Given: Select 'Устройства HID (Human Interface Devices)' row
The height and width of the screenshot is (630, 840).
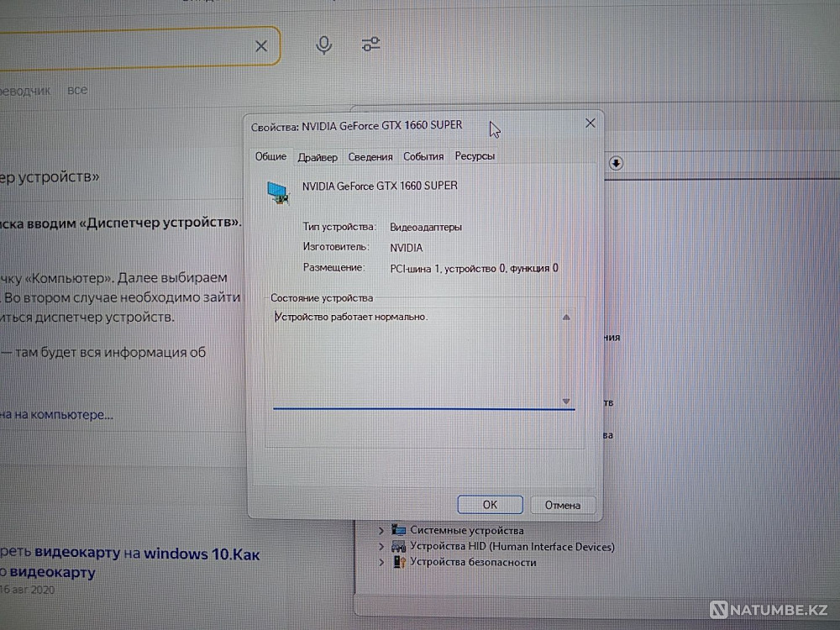Looking at the screenshot, I should [512, 547].
